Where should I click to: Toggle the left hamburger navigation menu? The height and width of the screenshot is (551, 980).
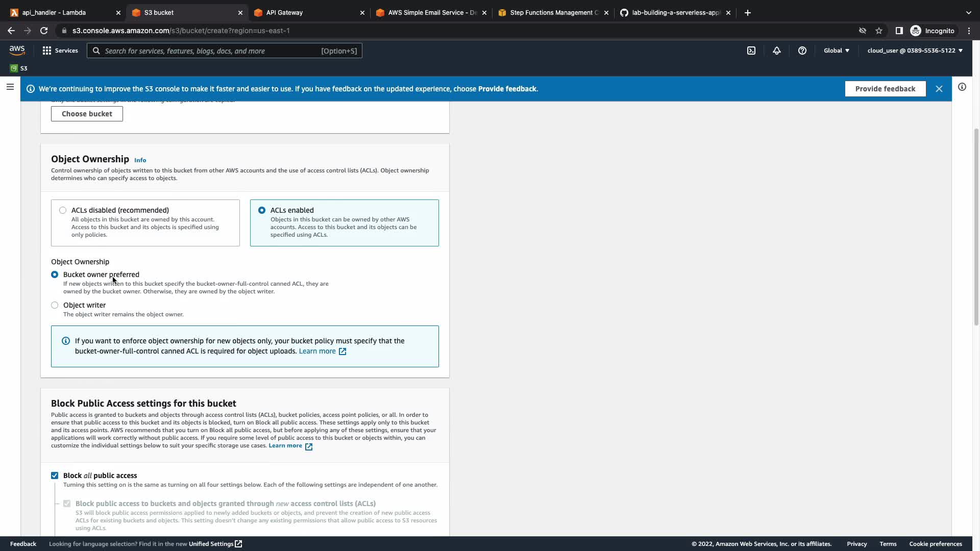pyautogui.click(x=10, y=87)
